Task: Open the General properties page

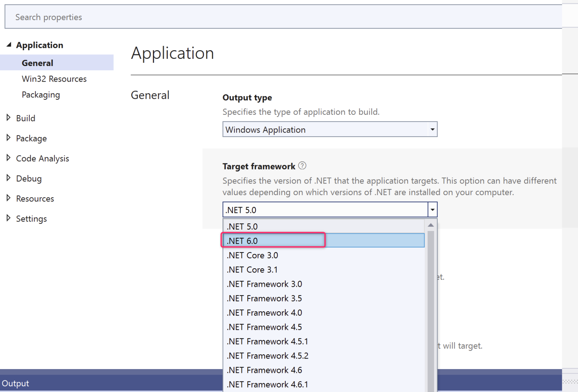Action: 38,63
